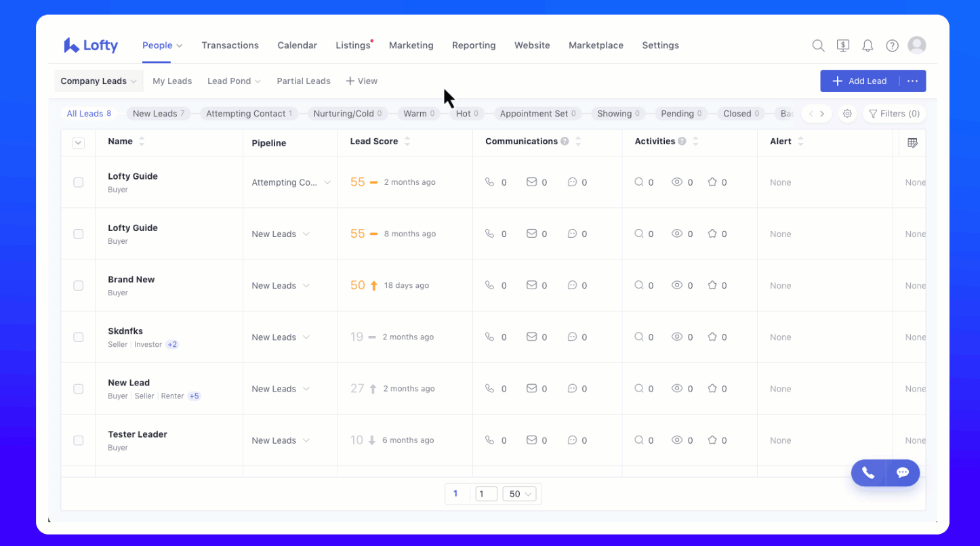The image size is (980, 546).
Task: Tick the Skdnfks lead checkbox
Action: tap(79, 337)
